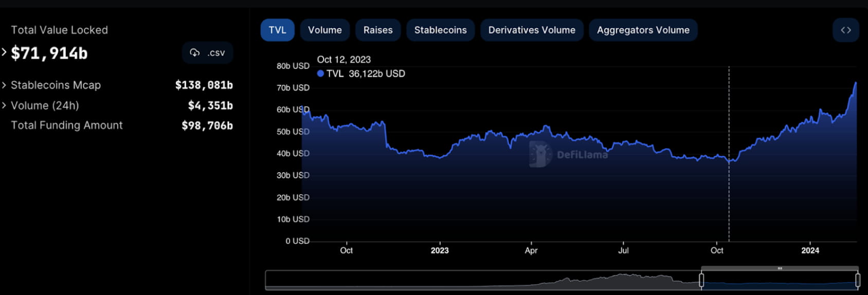This screenshot has width=868, height=295.
Task: Expand the Stablecoins Mcap row
Action: (x=4, y=85)
